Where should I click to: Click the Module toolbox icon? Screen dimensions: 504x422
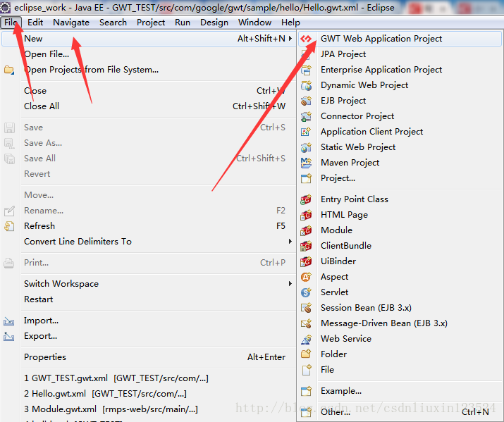(x=306, y=230)
